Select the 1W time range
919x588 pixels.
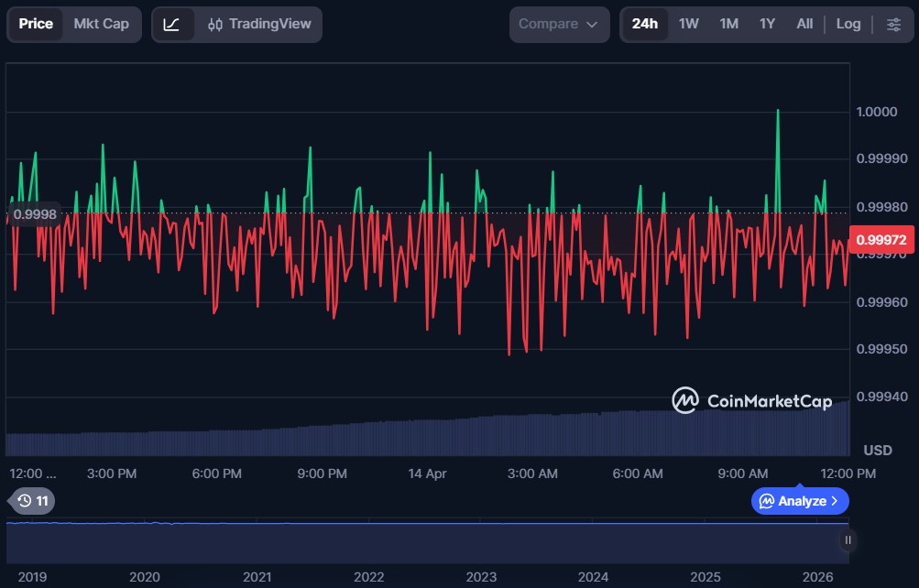click(689, 25)
